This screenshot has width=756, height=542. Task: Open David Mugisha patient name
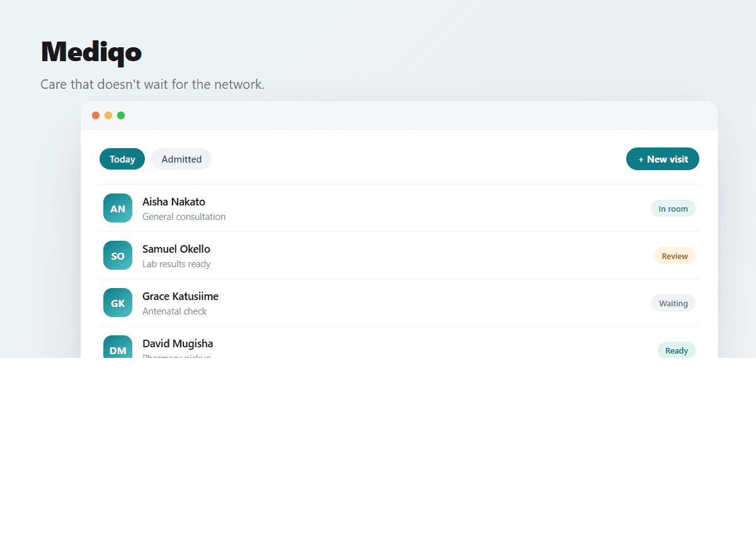pyautogui.click(x=178, y=343)
